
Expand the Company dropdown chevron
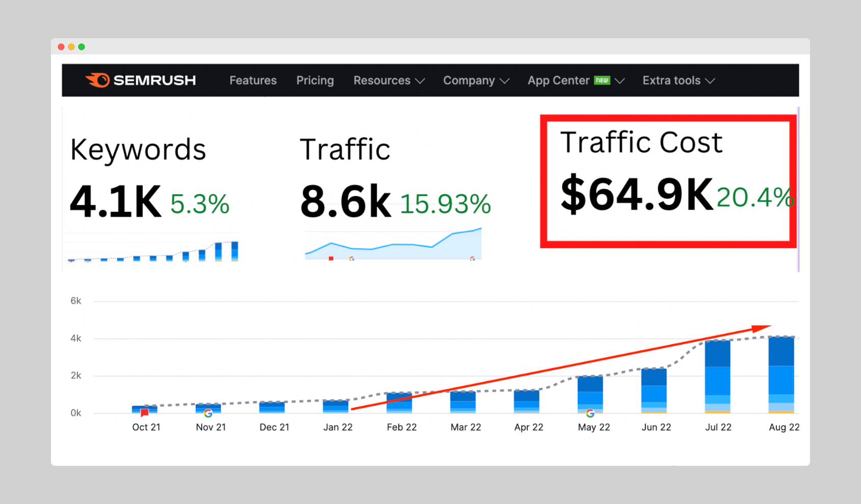[504, 81]
